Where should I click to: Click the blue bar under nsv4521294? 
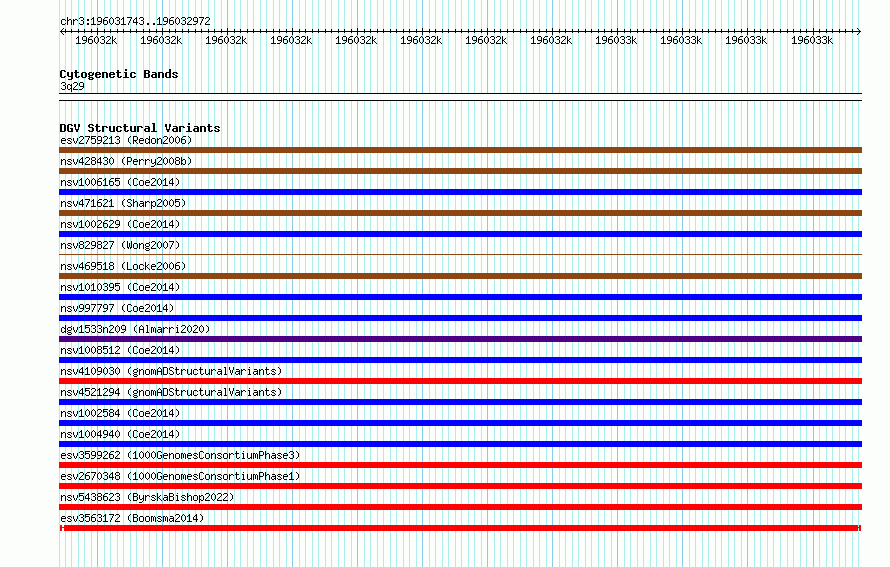[x=460, y=402]
